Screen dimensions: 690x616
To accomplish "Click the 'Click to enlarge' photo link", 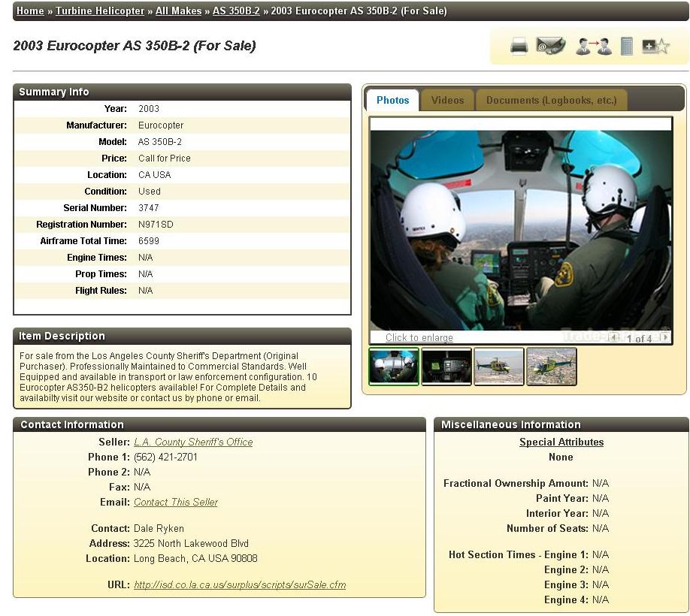I will pyautogui.click(x=419, y=338).
